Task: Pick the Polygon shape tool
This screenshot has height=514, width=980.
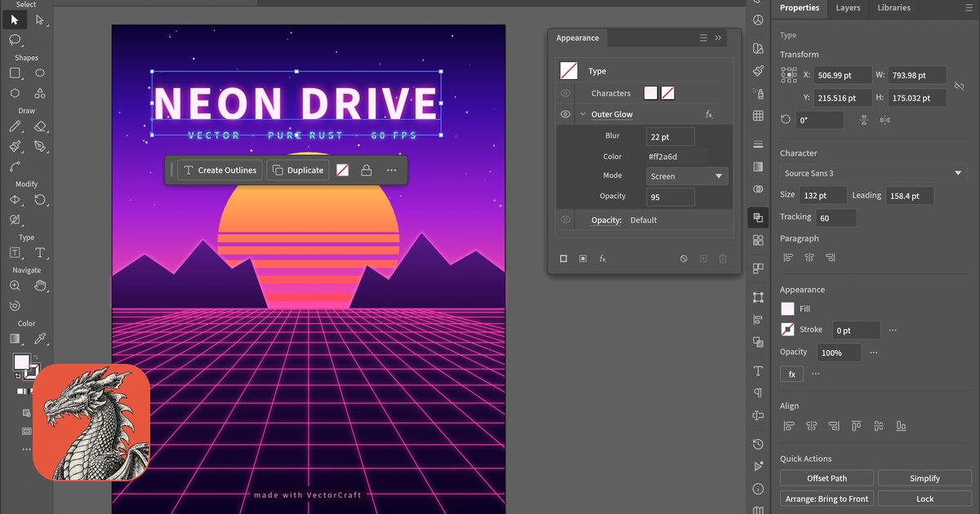Action: pos(15,93)
